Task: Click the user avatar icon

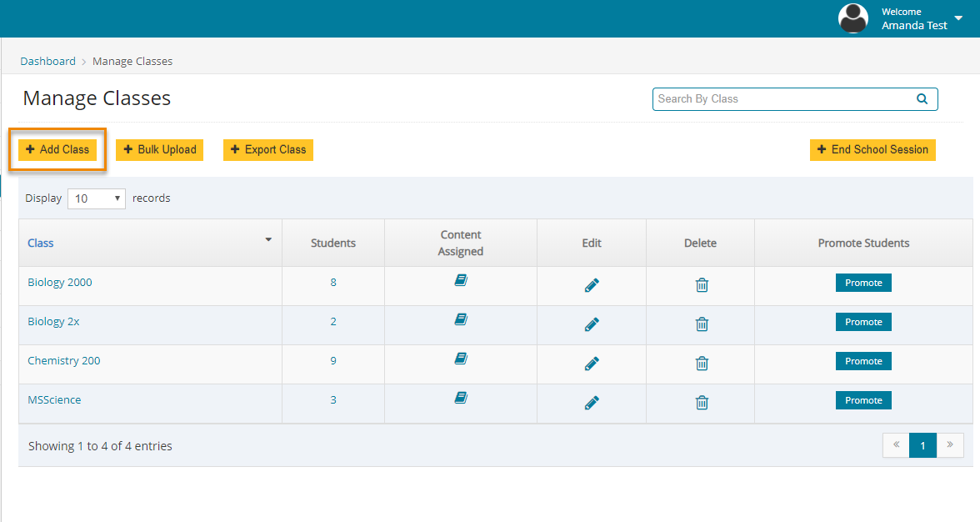Action: (x=852, y=18)
